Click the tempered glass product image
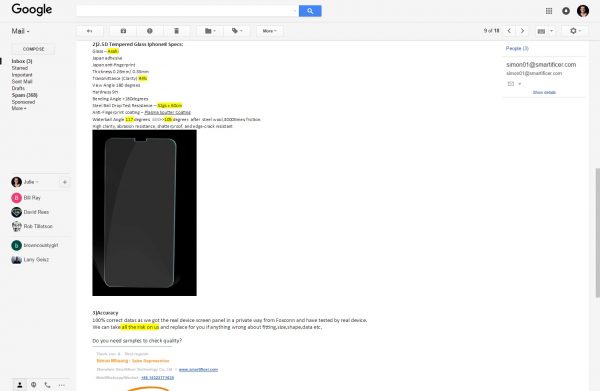Screen dimensions: 600x391 pyautogui.click(x=144, y=213)
